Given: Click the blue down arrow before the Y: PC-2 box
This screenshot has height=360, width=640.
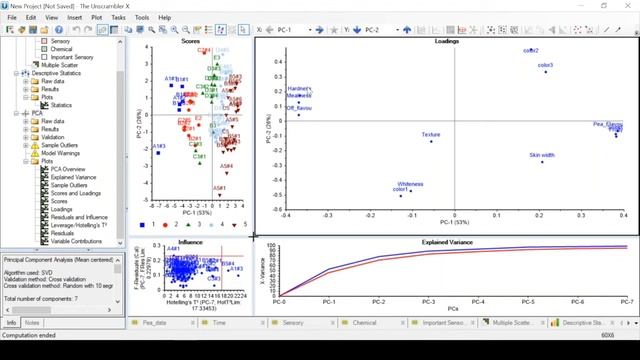Looking at the screenshot, I should click(357, 30).
